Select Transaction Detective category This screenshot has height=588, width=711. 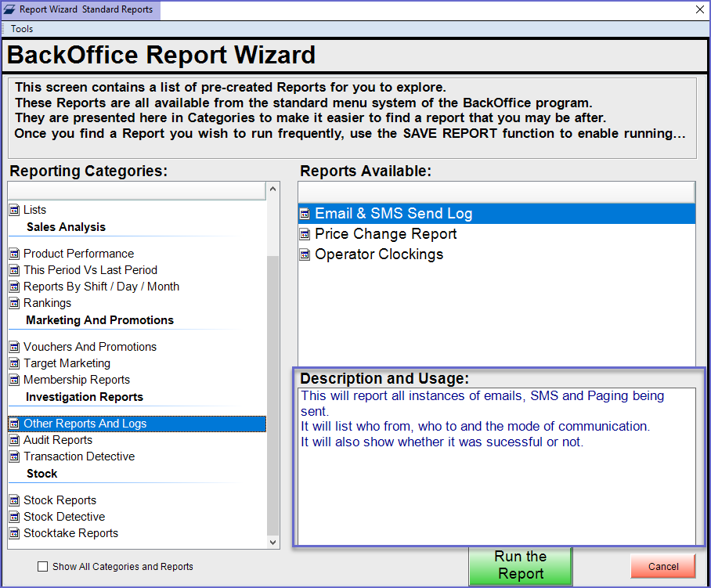coord(78,456)
